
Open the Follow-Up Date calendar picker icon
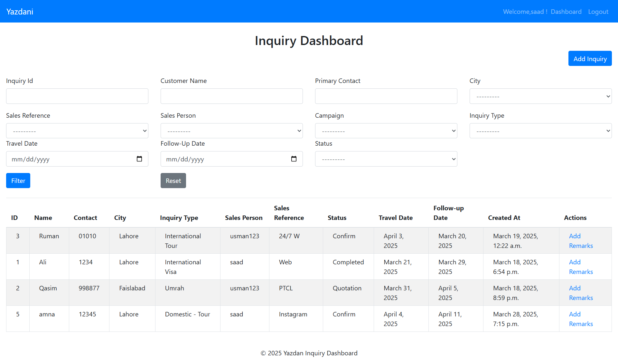[294, 159]
